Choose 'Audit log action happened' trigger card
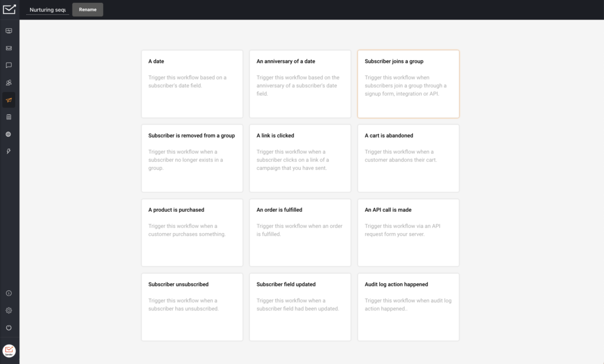The image size is (604, 364). 408,307
